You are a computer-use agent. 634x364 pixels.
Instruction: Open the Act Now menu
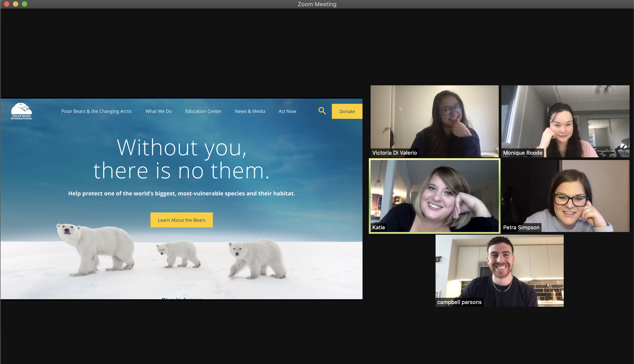pyautogui.click(x=287, y=111)
